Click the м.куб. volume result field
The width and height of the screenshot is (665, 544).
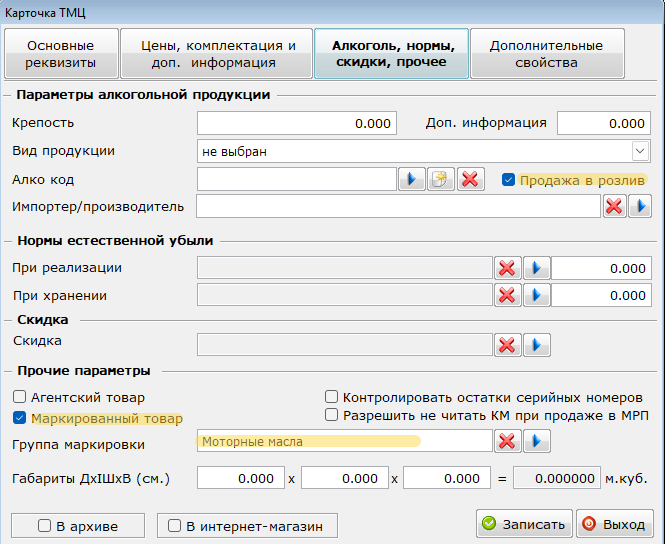557,478
